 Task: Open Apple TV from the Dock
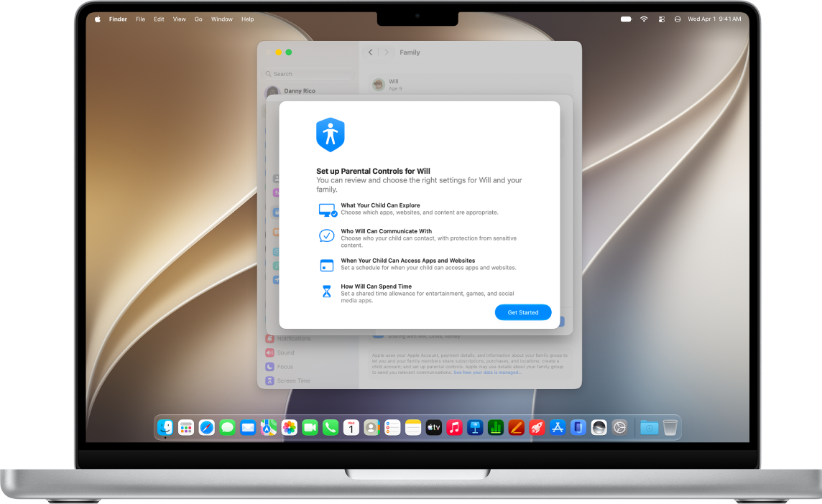pos(433,427)
